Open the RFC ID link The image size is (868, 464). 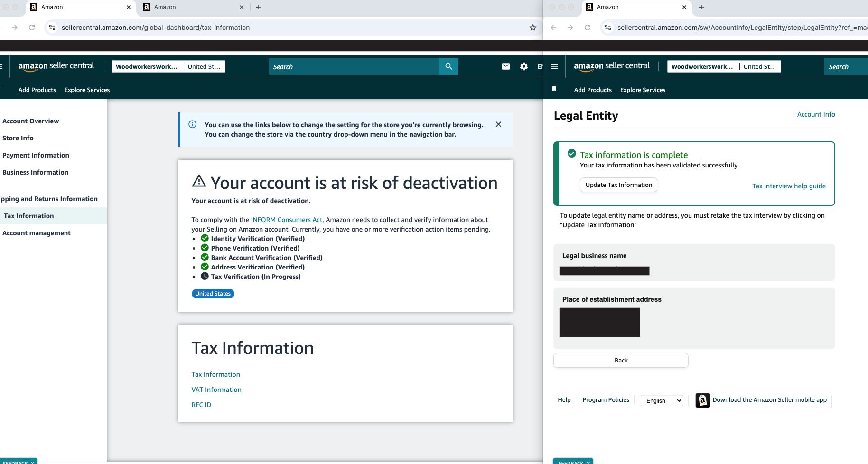click(201, 405)
